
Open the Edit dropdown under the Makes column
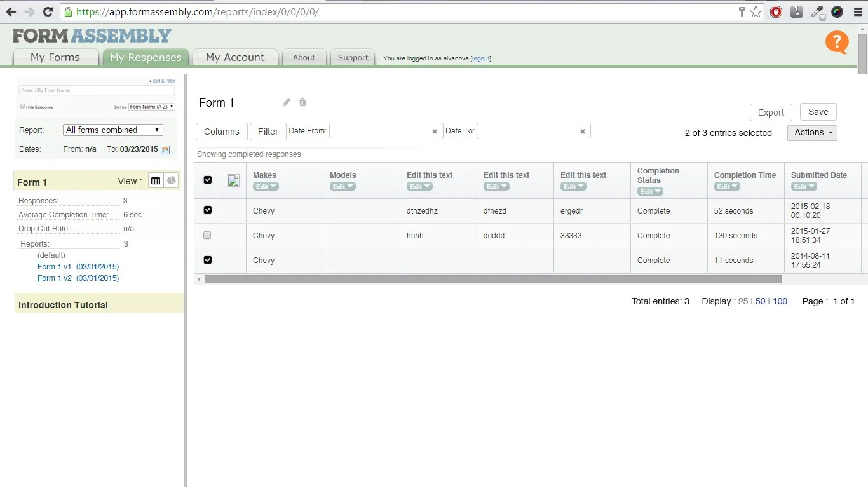pos(266,186)
